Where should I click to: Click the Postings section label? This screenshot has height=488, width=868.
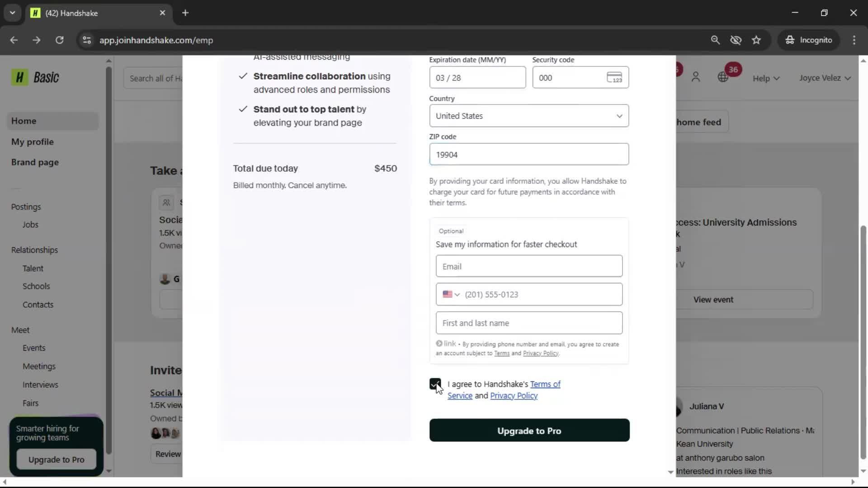(x=26, y=207)
